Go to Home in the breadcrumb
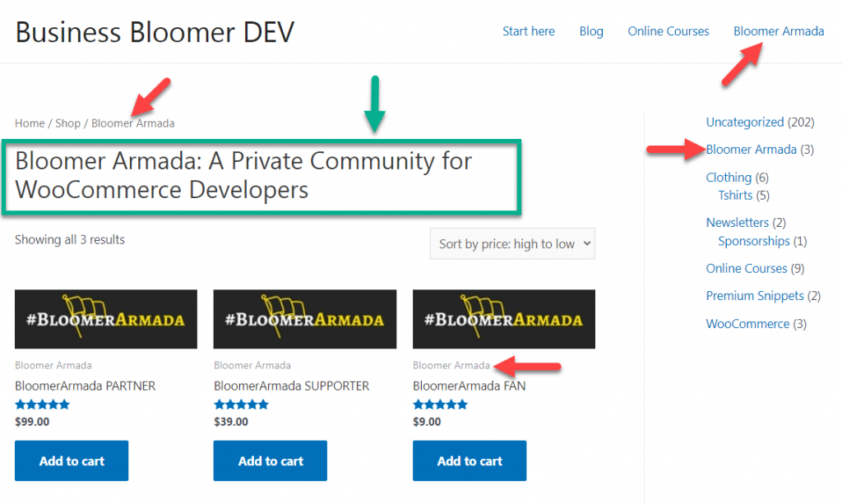Screen dimensions: 842x504 pos(30,123)
